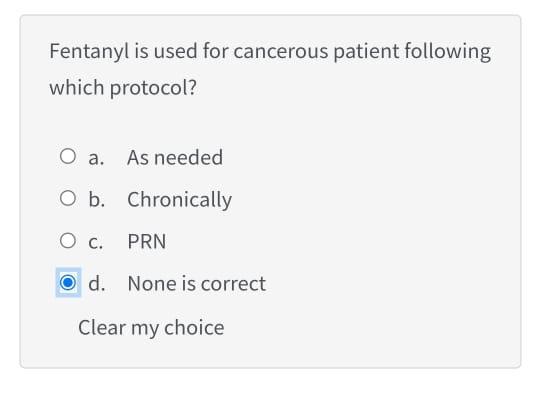This screenshot has height=395, width=540.
Task: Click the option letter "b."
Action: (x=97, y=200)
